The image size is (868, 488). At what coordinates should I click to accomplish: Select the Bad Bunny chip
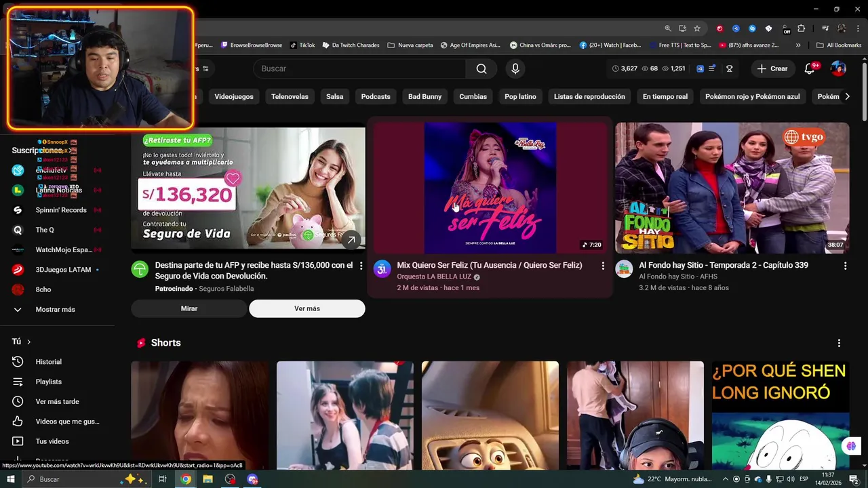[425, 96]
